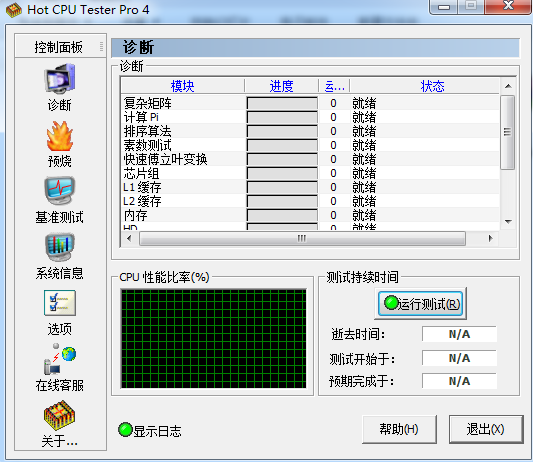The image size is (533, 462).
Task: Select the L2 缓存 module row
Action: click(x=310, y=201)
